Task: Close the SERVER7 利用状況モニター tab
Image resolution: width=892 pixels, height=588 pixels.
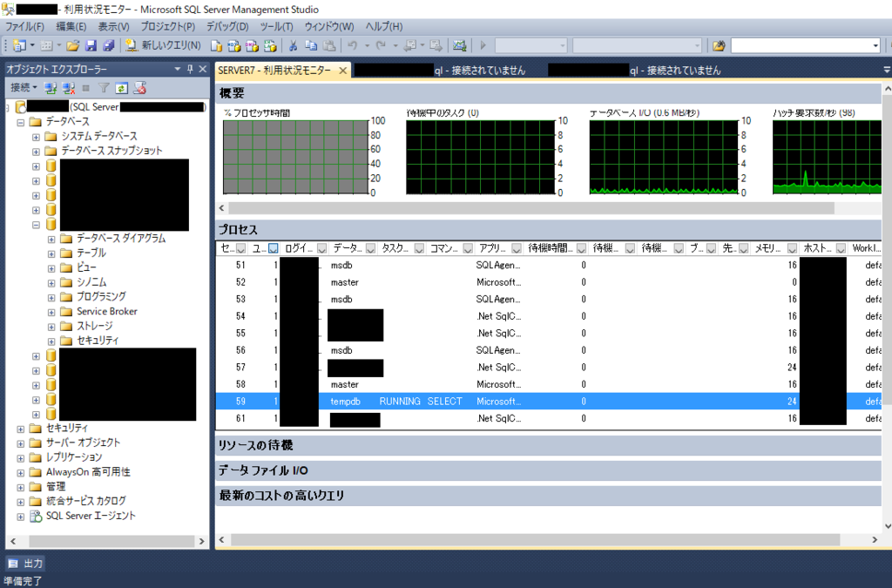Action: tap(342, 71)
